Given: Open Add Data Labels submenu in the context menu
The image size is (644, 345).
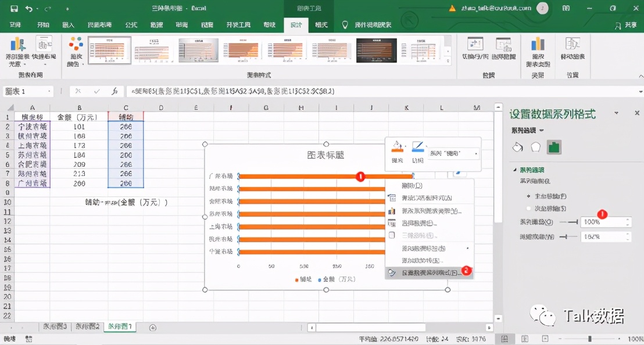Looking at the screenshot, I should [x=429, y=248].
